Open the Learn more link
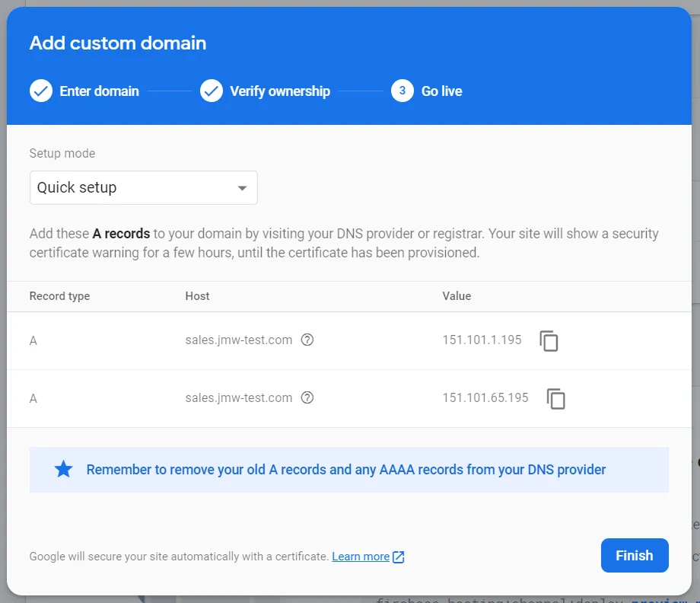This screenshot has height=603, width=700. tap(361, 557)
